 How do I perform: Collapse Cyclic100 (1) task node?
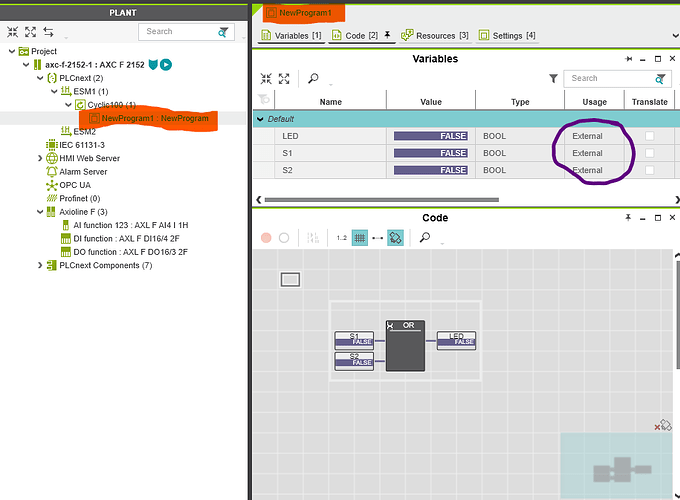click(68, 105)
